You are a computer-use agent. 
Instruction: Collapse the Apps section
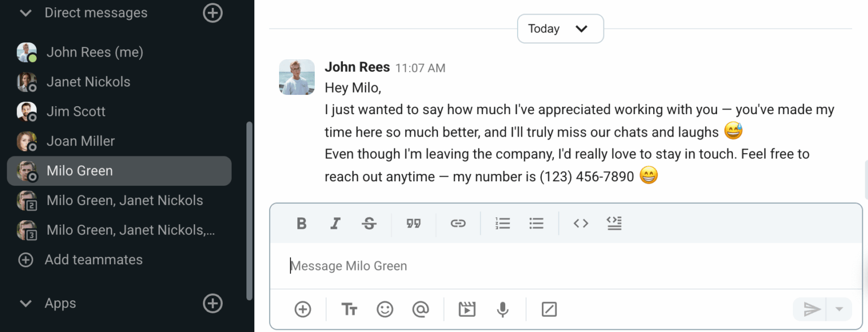point(25,303)
